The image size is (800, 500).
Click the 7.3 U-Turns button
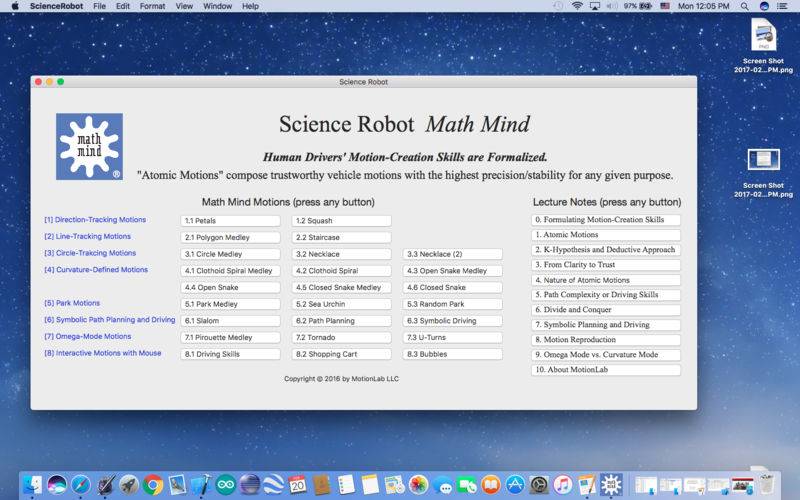tap(453, 337)
